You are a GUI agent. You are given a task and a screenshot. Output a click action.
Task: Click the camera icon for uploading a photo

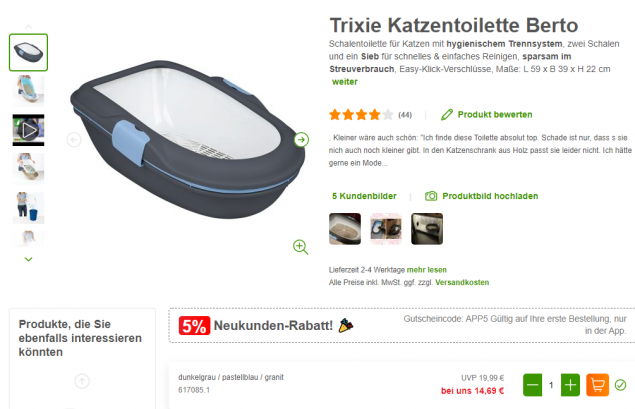[431, 196]
